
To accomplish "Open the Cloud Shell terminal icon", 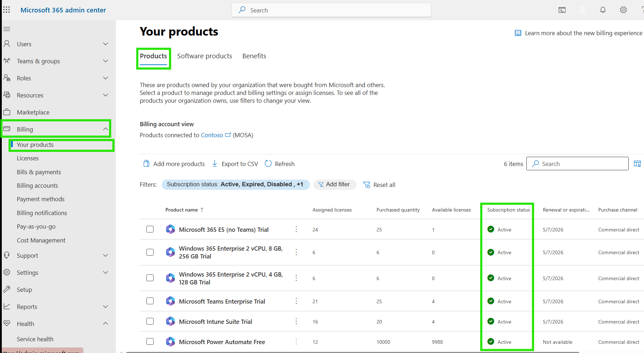I will point(562,10).
